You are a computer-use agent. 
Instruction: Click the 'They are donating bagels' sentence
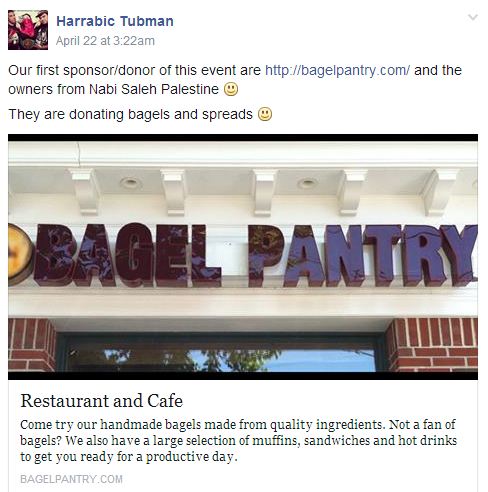131,114
